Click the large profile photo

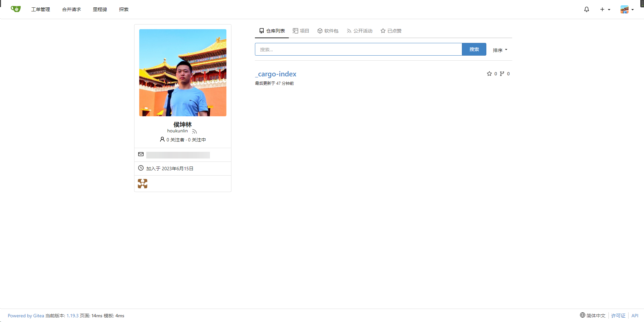coord(183,73)
